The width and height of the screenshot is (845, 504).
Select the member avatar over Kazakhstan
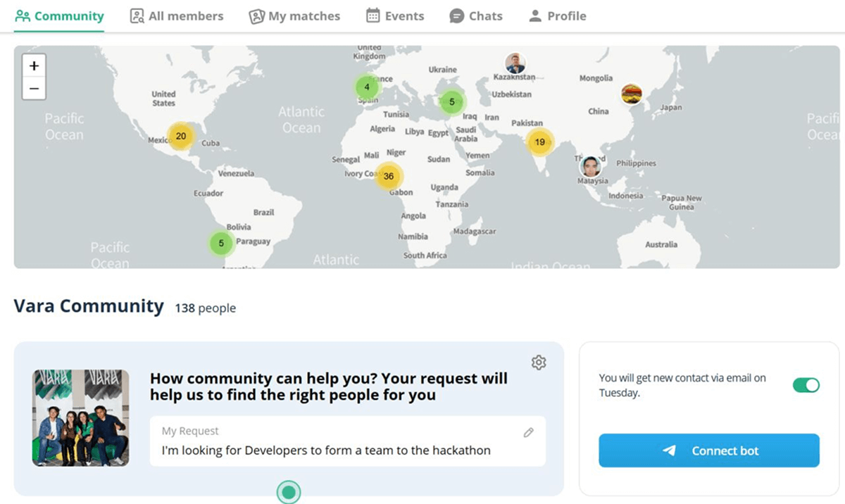point(515,63)
